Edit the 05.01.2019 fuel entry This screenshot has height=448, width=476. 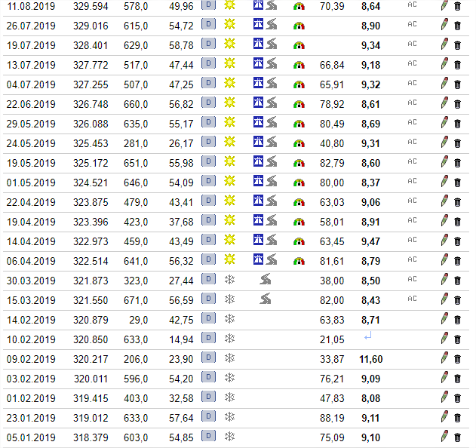pos(444,437)
